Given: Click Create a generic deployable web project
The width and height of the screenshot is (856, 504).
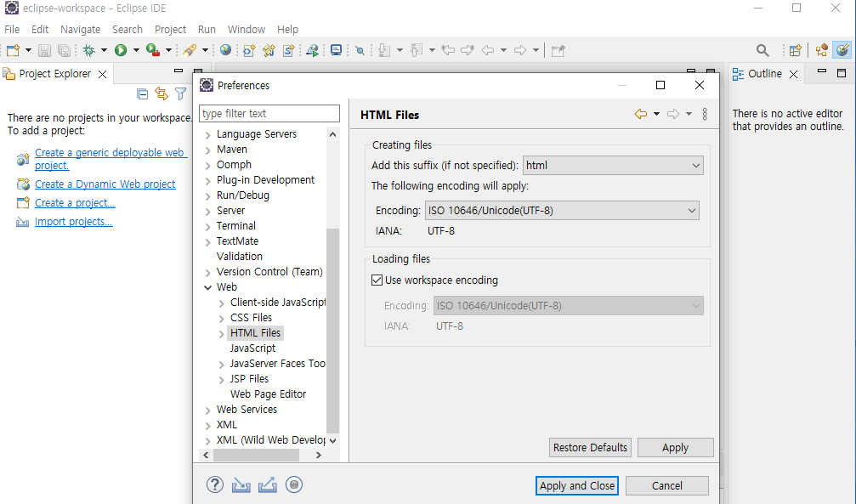Looking at the screenshot, I should (111, 159).
